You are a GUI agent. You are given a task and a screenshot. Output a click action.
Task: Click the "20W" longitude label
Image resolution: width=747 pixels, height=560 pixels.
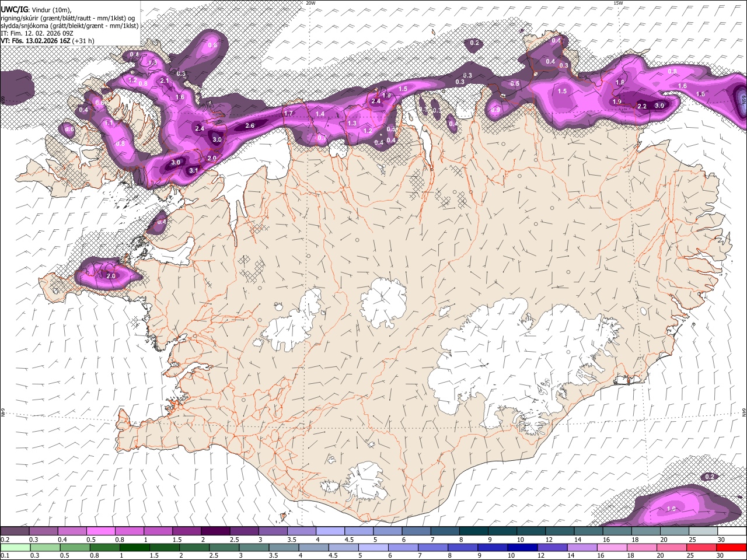(x=310, y=3)
